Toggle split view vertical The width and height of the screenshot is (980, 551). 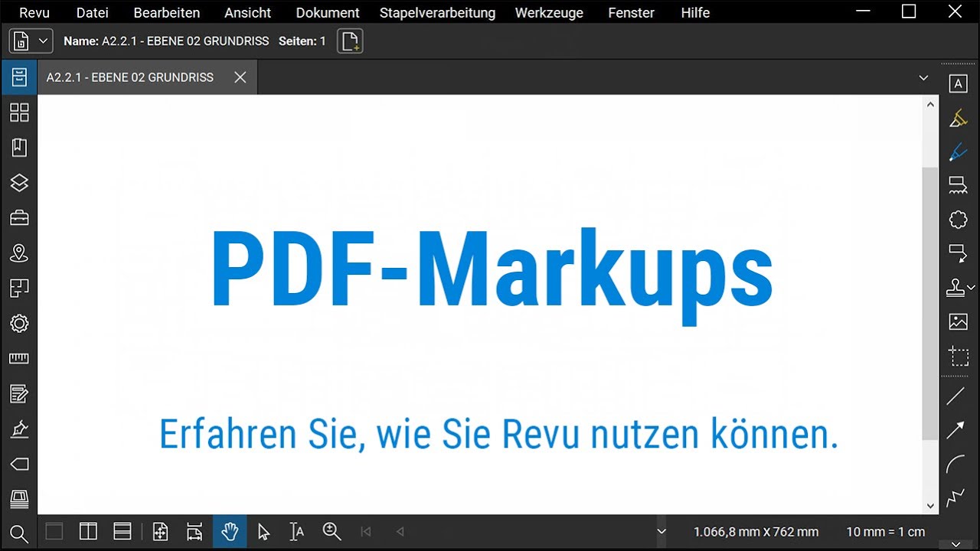pyautogui.click(x=88, y=531)
